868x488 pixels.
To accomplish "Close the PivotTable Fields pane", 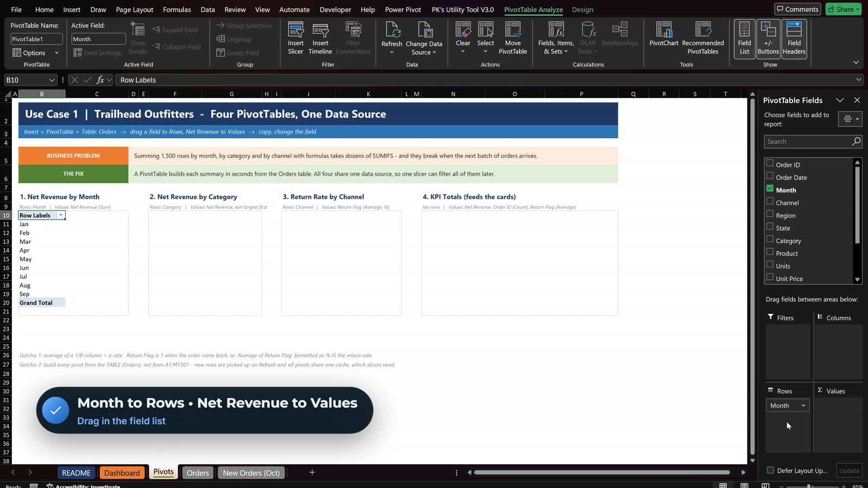I will (857, 100).
